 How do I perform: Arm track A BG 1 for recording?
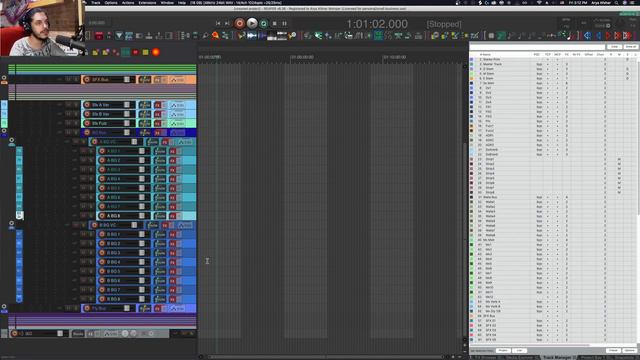pyautogui.click(x=102, y=151)
